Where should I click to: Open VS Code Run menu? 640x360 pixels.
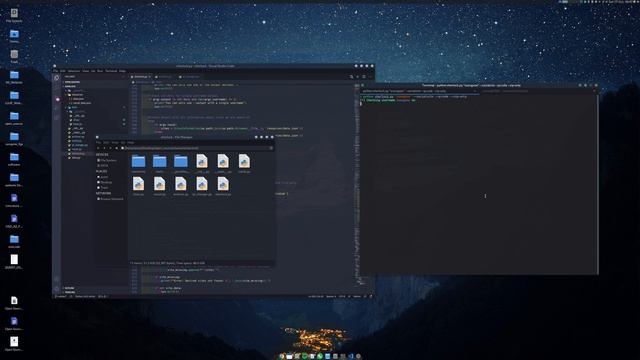pyautogui.click(x=100, y=71)
